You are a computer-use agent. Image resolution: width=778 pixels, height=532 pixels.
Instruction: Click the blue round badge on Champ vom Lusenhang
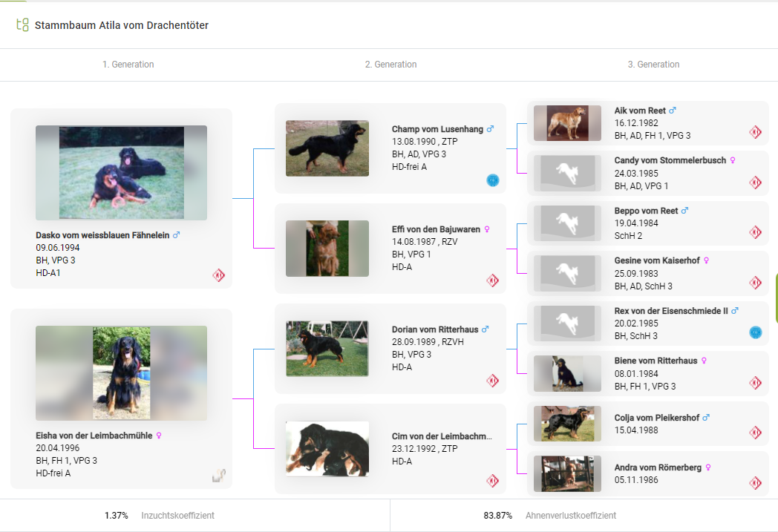[492, 180]
